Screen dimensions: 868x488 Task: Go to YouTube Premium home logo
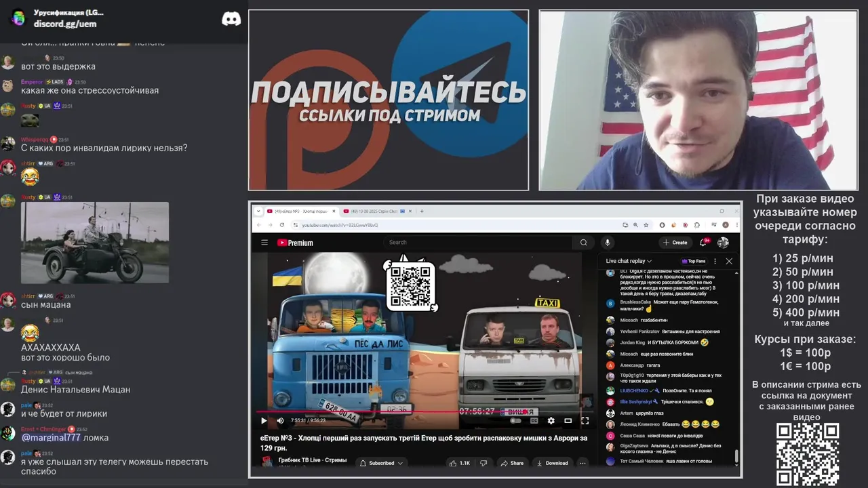click(x=296, y=243)
